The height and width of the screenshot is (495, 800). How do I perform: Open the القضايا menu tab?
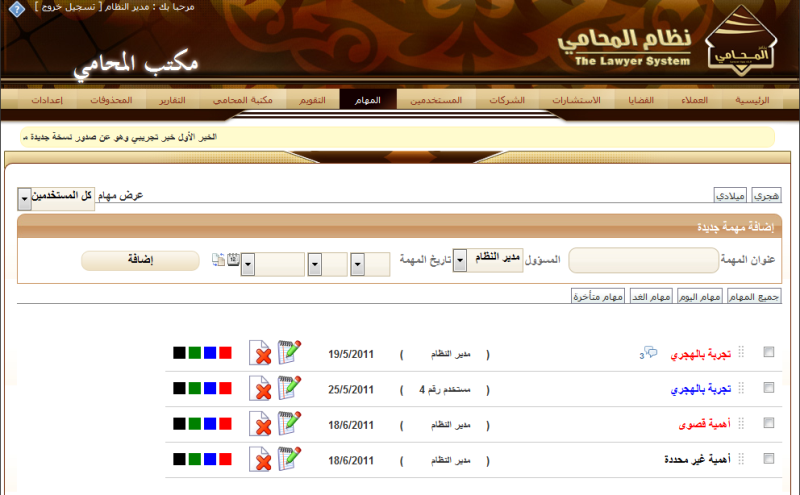coord(640,101)
